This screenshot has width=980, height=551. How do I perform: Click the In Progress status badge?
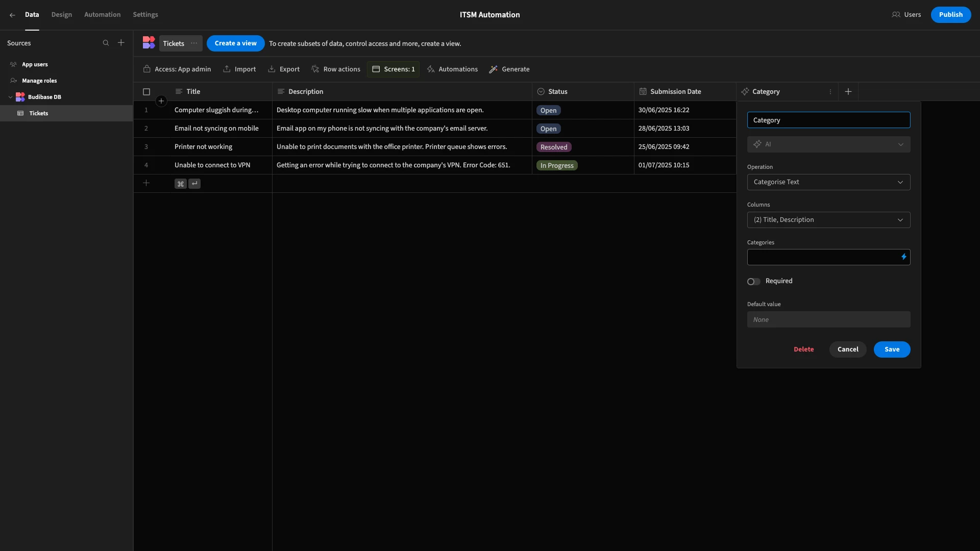pyautogui.click(x=557, y=165)
